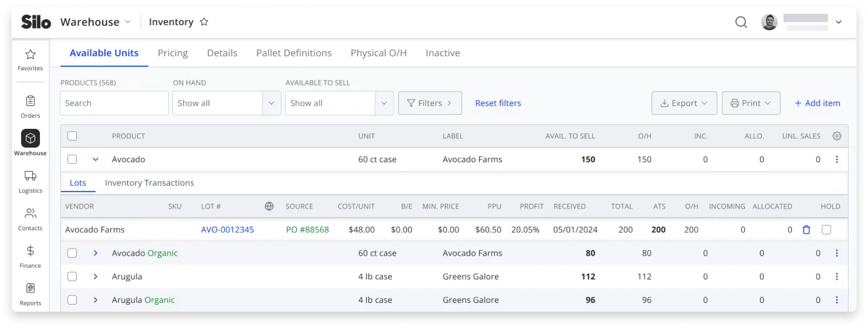This screenshot has width=868, height=328.
Task: Click the Reset filters link
Action: tap(498, 103)
